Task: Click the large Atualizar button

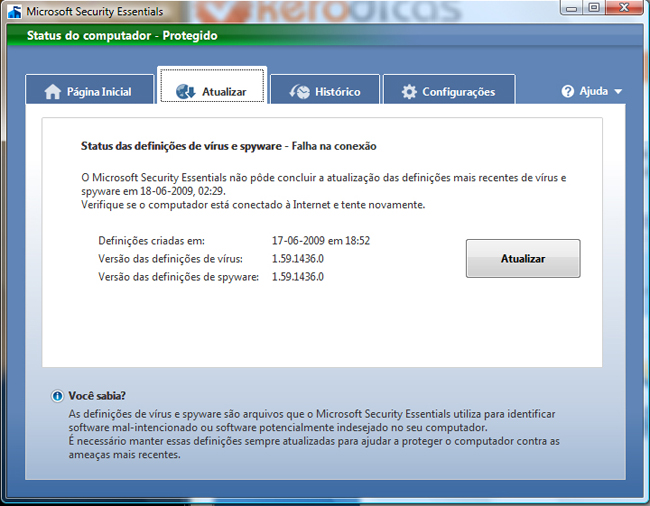Action: coord(523,258)
